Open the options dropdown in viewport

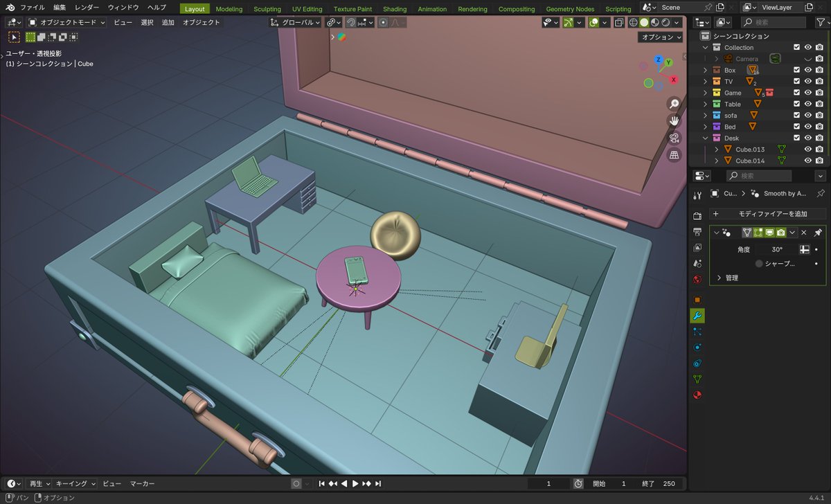pos(661,37)
